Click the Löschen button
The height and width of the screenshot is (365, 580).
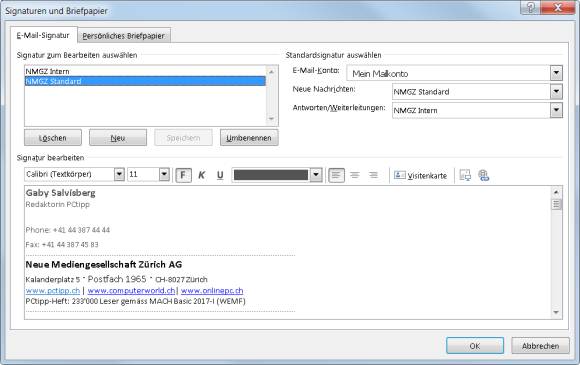[53, 138]
